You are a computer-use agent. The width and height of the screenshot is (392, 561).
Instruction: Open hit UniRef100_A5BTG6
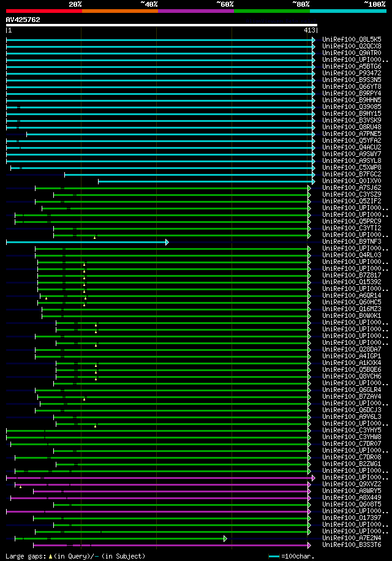point(352,66)
